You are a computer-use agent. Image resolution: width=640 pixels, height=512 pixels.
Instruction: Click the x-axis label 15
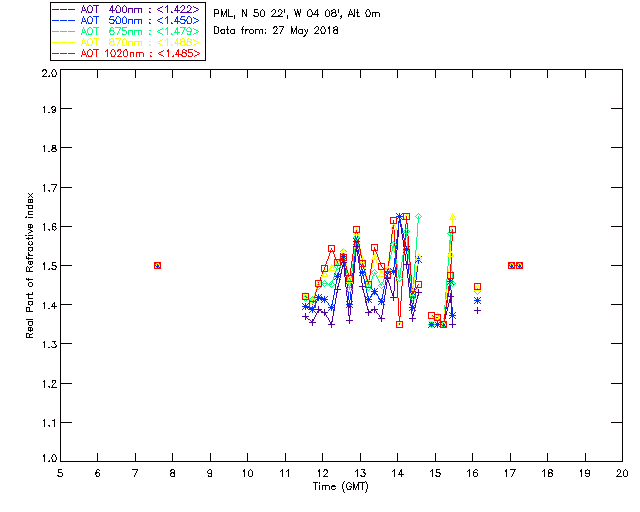point(435,473)
